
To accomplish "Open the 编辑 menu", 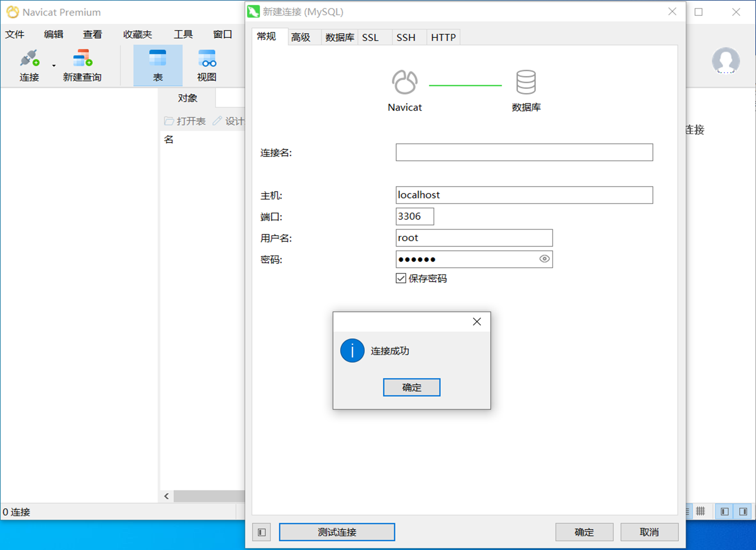I will tap(54, 34).
